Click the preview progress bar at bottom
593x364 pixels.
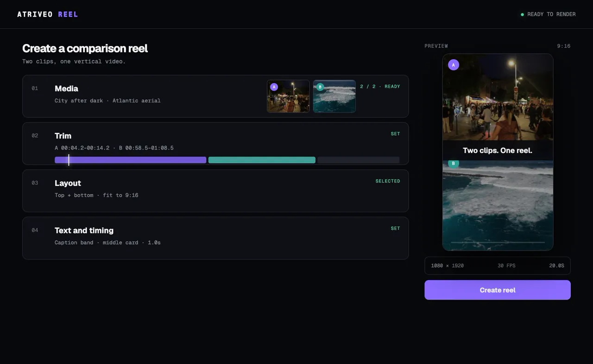[498, 242]
